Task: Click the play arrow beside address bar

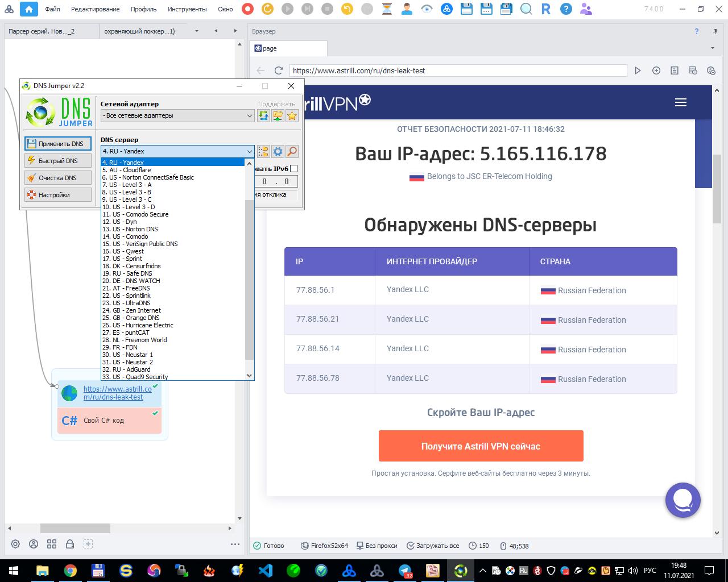Action: tap(638, 70)
